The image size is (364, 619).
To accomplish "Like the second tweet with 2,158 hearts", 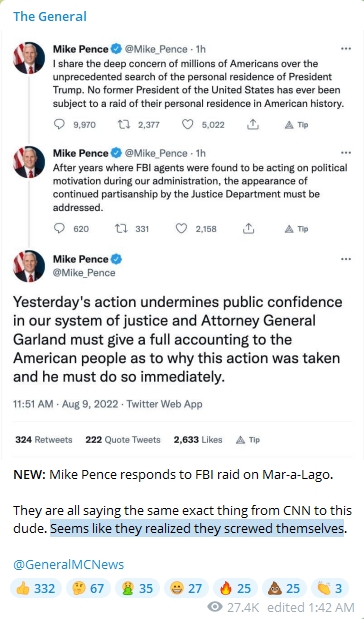I will [x=181, y=229].
